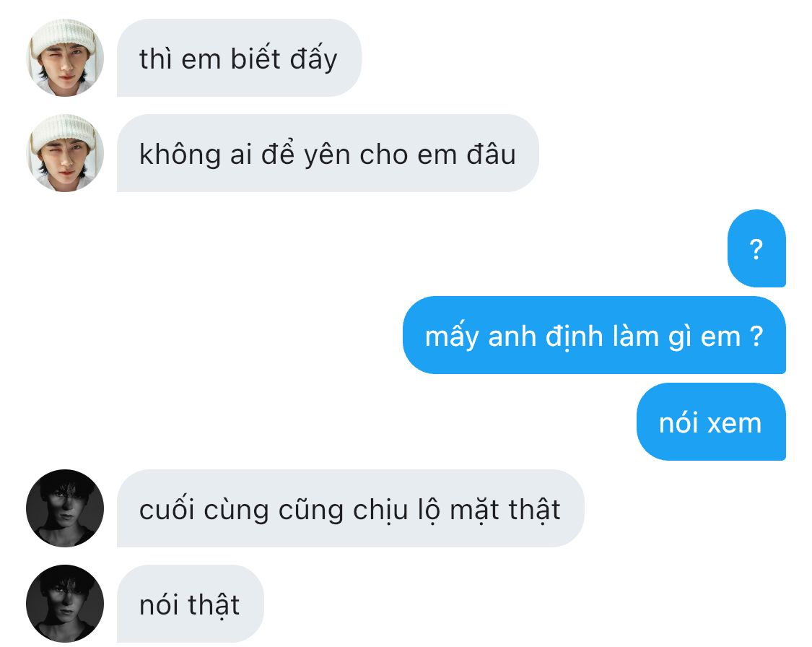Open dark avatar beside "nói thật" message

(x=65, y=604)
